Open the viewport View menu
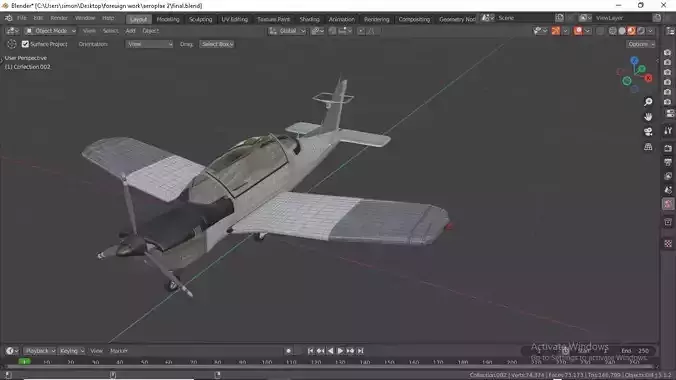This screenshot has height=380, width=676. pos(89,31)
